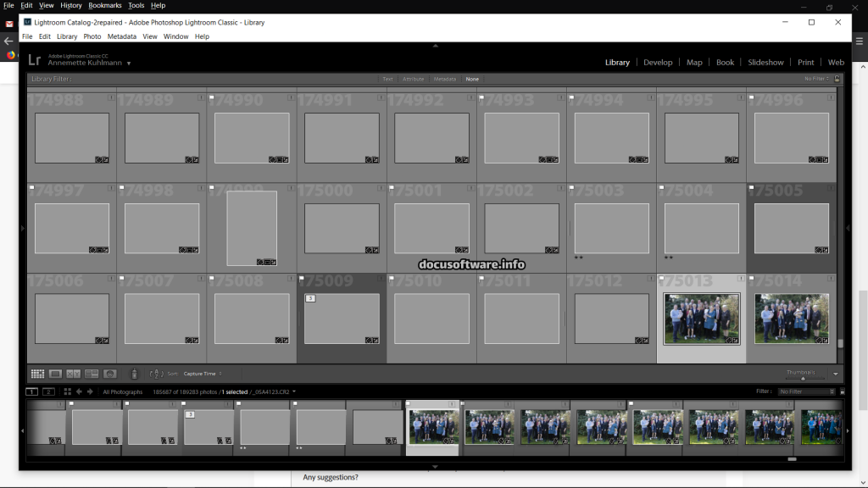Screen dimensions: 868x488
Task: Go forward with filmstrip right arrow
Action: pyautogui.click(x=90, y=391)
